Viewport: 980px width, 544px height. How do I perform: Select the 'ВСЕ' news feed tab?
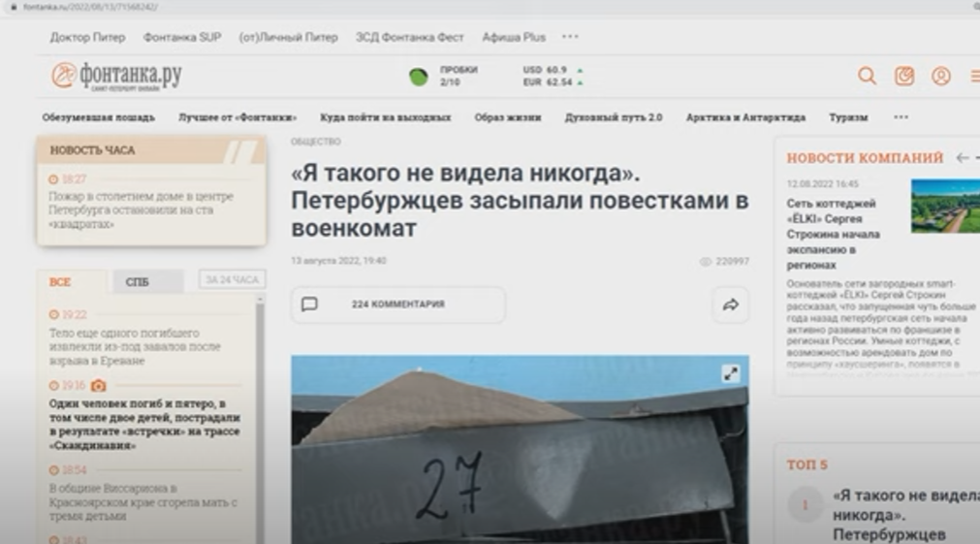pos(60,282)
